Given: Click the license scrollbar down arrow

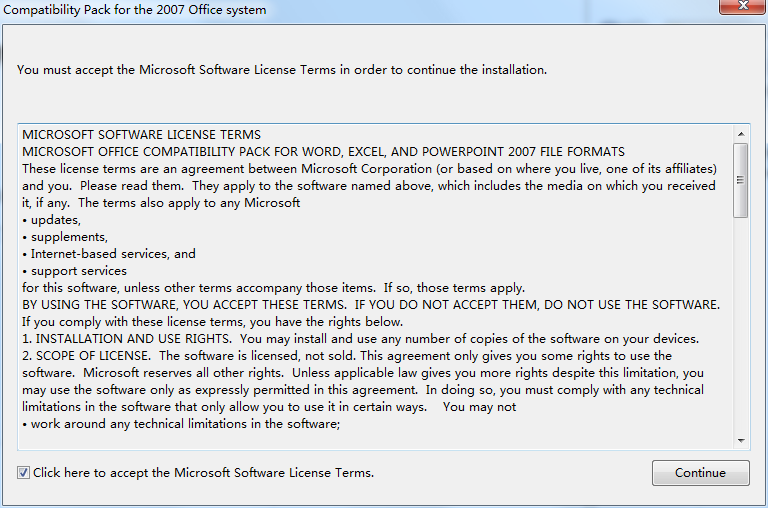Looking at the screenshot, I should click(x=741, y=440).
